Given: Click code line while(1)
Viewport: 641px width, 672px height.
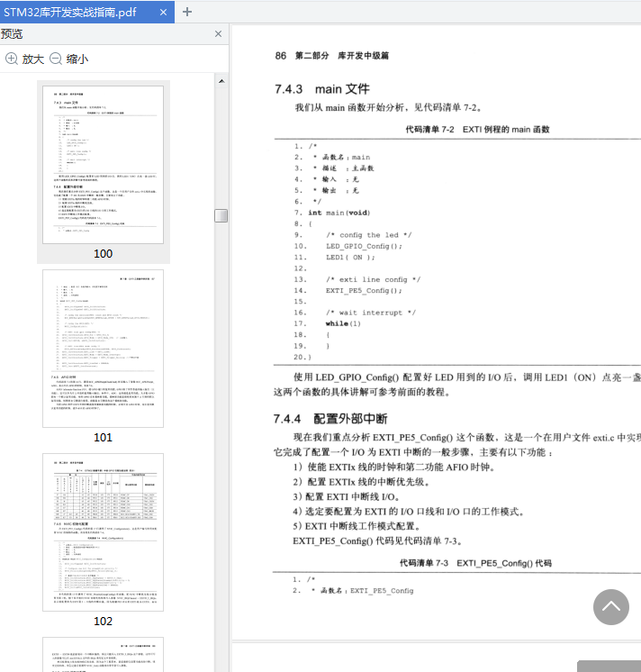Looking at the screenshot, I should pos(343,323).
